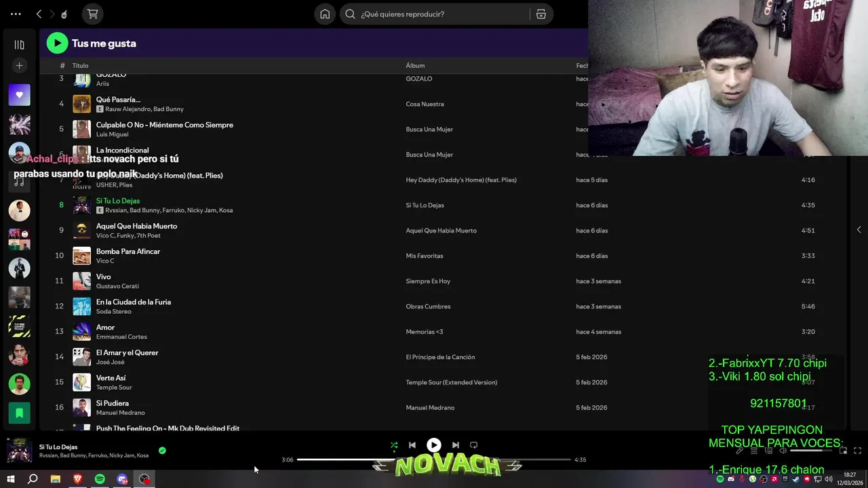Mute with the speaker volume icon
The height and width of the screenshot is (488, 868).
coord(783,451)
